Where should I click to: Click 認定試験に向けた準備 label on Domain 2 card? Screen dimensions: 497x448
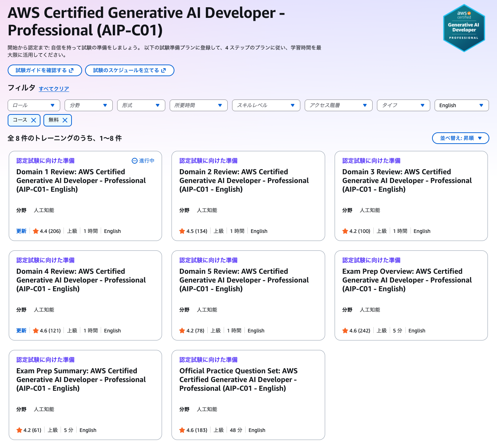coord(208,161)
